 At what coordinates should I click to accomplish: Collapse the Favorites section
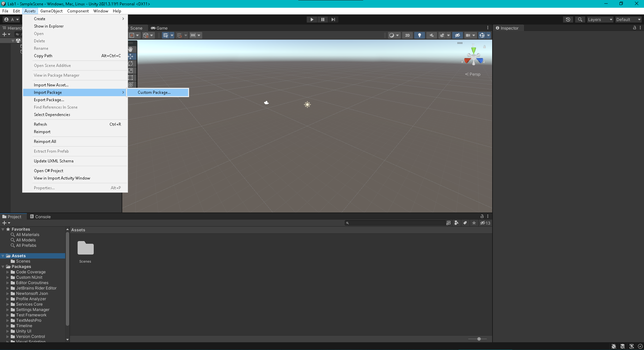click(3, 229)
